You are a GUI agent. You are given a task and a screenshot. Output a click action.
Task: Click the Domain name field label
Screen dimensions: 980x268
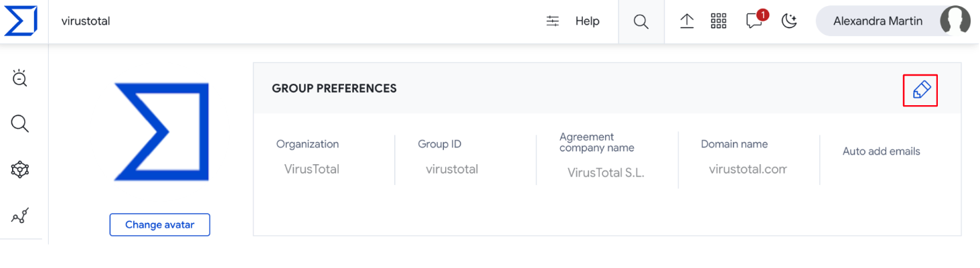click(734, 144)
